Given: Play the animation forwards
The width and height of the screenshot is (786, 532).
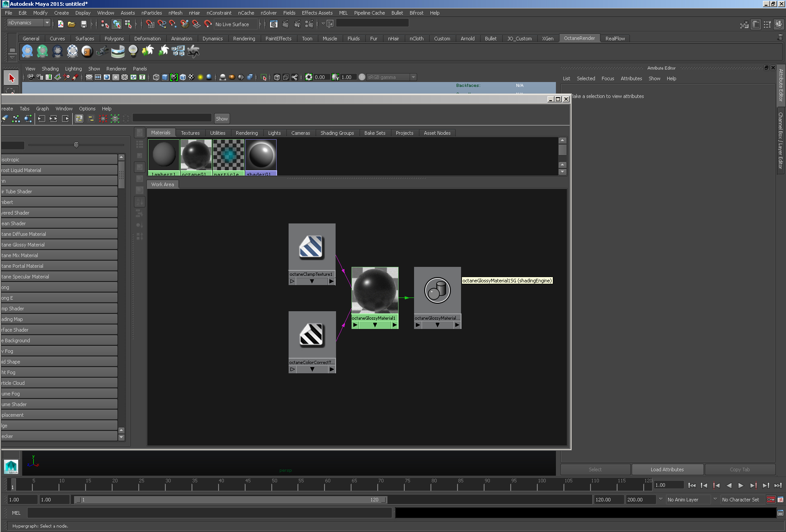Looking at the screenshot, I should click(741, 485).
